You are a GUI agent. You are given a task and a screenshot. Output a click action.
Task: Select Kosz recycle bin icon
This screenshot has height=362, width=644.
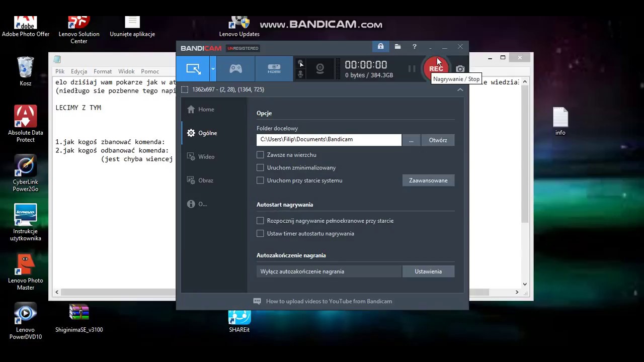coord(26,71)
